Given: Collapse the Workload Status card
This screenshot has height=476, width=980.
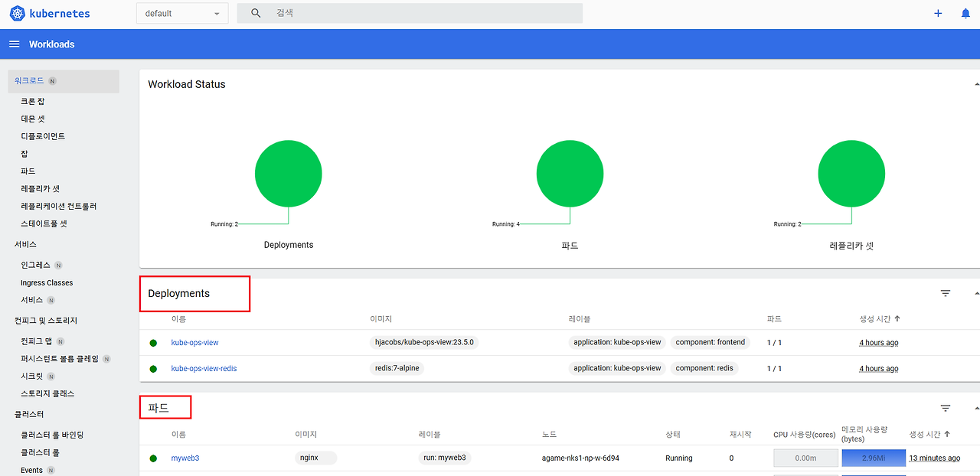Looking at the screenshot, I should 977,83.
